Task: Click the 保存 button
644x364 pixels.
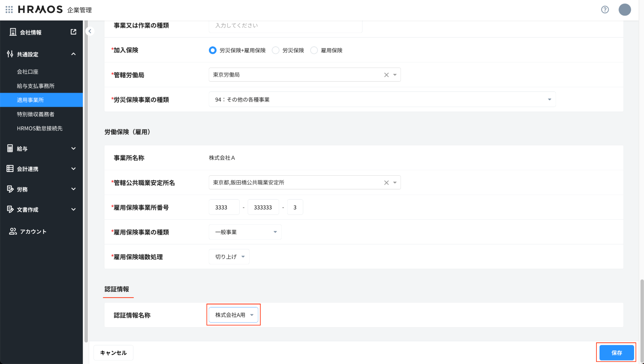Action: (x=616, y=353)
